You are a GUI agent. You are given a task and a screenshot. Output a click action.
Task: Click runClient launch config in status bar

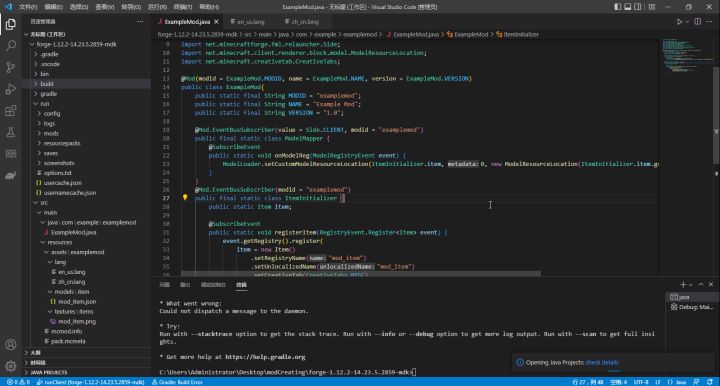90,382
